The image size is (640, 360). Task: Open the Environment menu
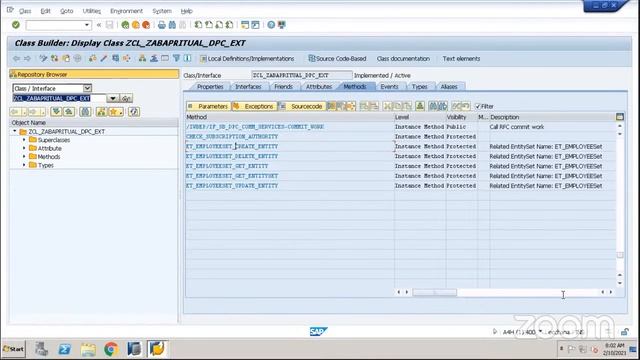[127, 11]
